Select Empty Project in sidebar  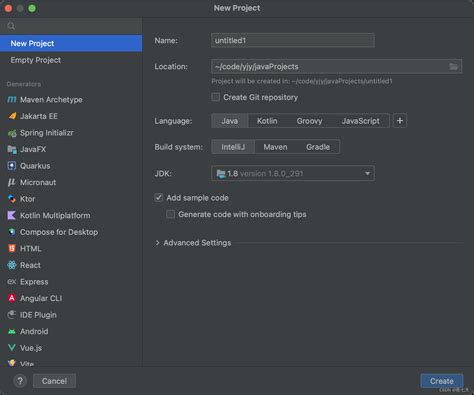click(71, 60)
